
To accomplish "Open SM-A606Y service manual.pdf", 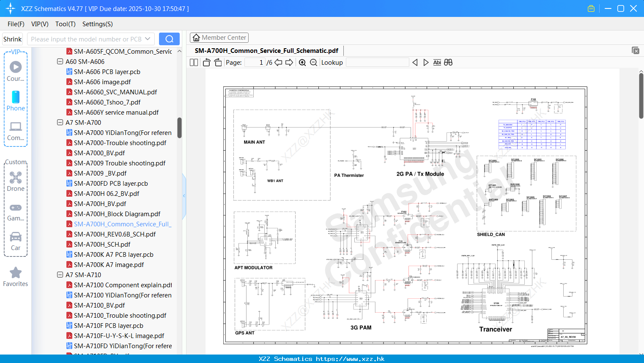I will pyautogui.click(x=116, y=112).
